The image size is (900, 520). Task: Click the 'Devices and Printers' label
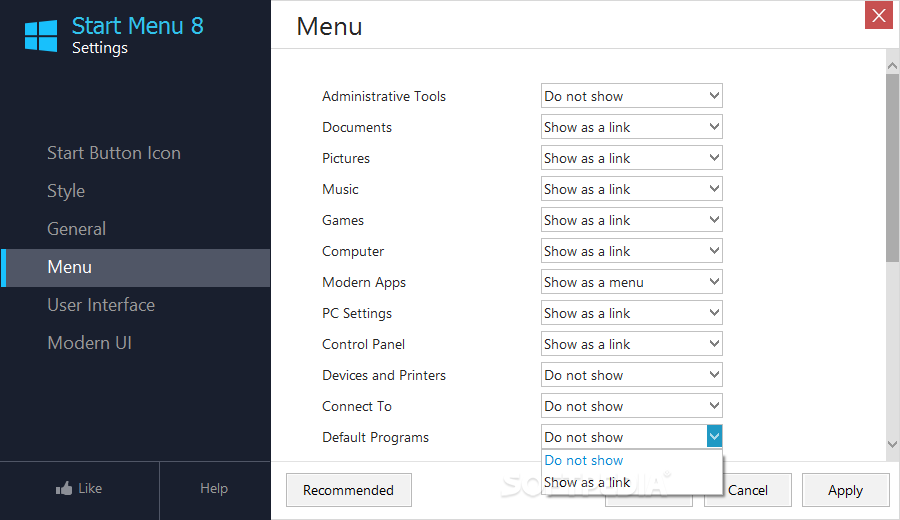click(x=384, y=375)
